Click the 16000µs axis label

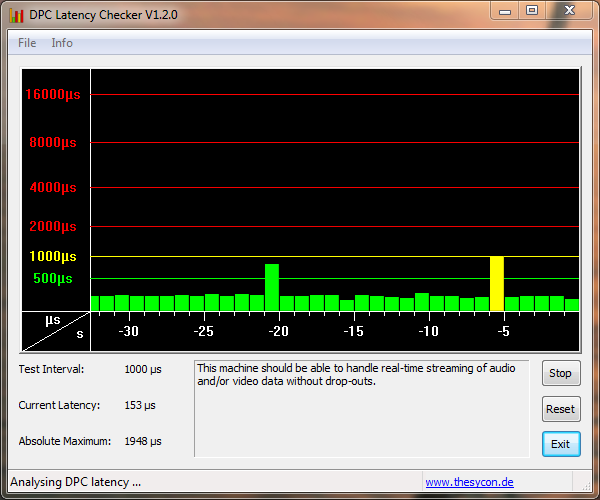[x=53, y=94]
